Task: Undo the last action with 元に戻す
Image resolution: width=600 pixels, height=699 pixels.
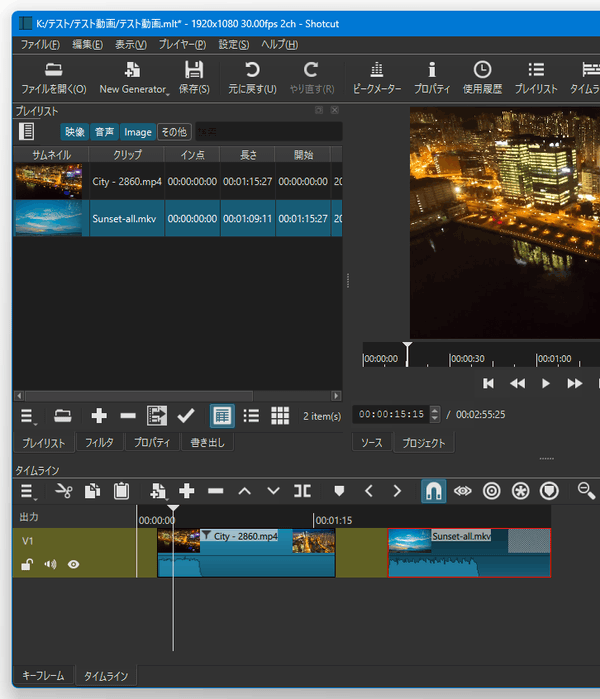Action: [252, 70]
